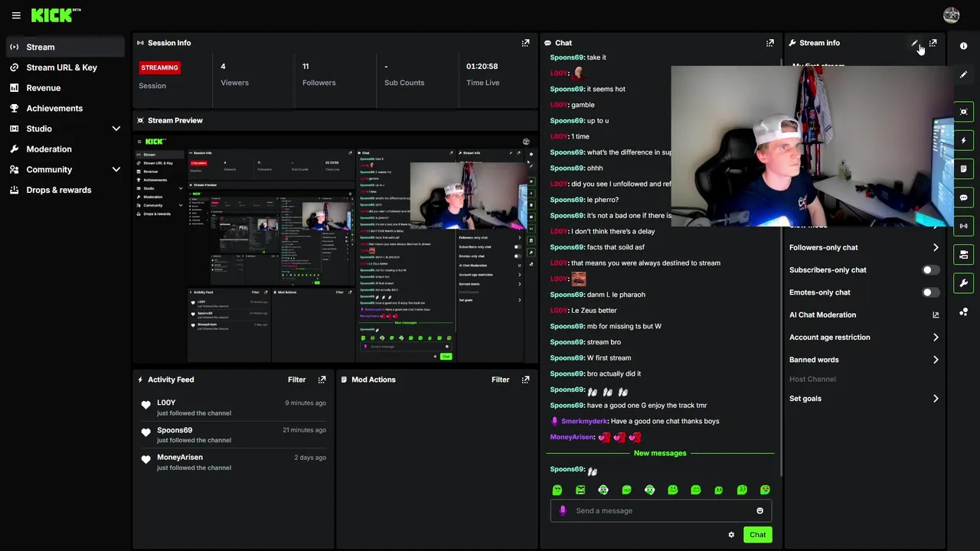The image size is (980, 551).
Task: Click Smerkmyderk username in chat
Action: tap(584, 421)
